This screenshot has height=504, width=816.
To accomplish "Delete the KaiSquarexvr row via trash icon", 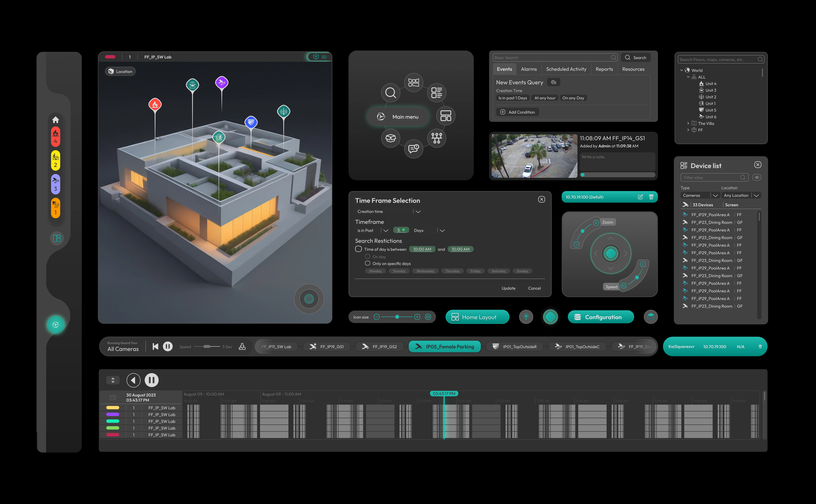I will [x=760, y=347].
